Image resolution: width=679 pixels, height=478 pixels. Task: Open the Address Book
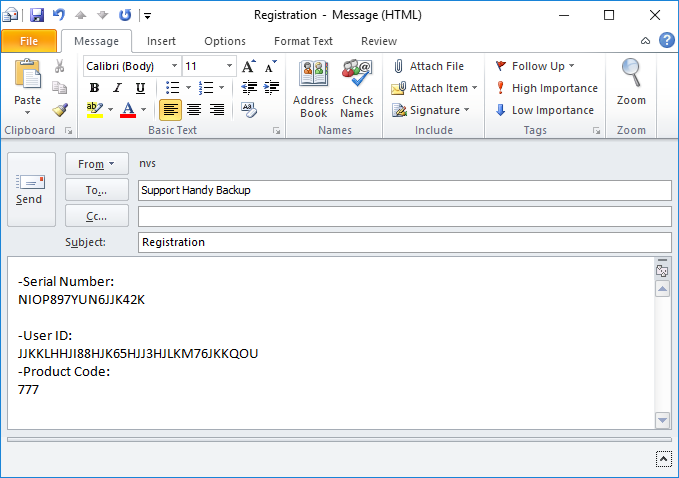tap(313, 87)
